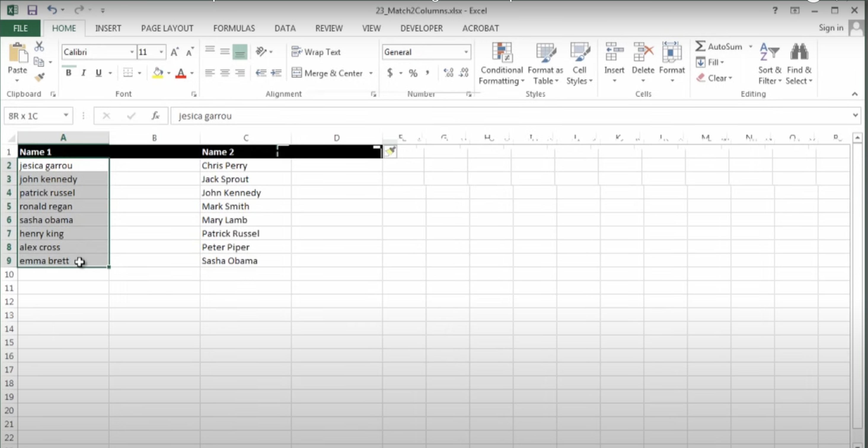The width and height of the screenshot is (868, 448).
Task: Click the Increase Font Size icon
Action: (175, 52)
